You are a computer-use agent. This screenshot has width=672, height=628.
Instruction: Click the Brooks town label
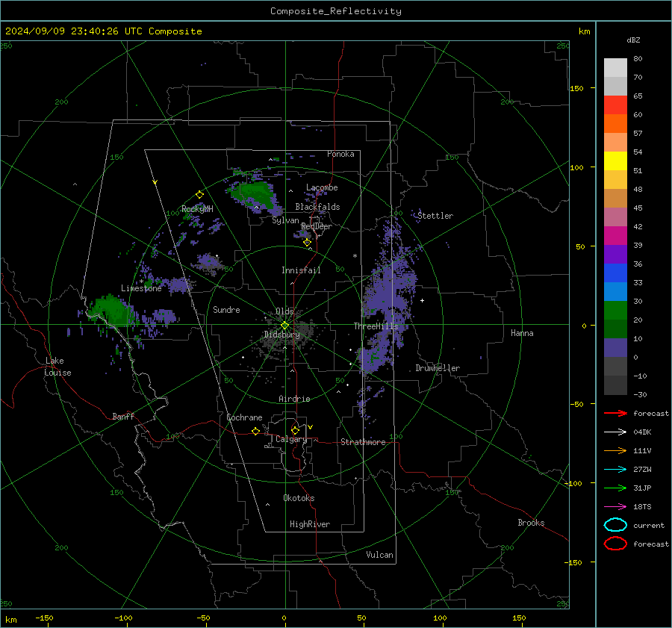[x=531, y=523]
